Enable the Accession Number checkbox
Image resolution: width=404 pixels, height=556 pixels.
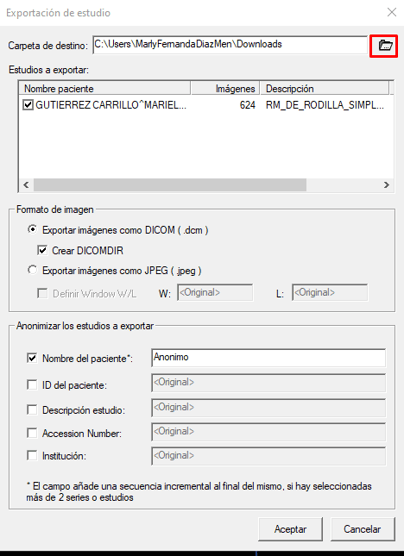click(32, 433)
